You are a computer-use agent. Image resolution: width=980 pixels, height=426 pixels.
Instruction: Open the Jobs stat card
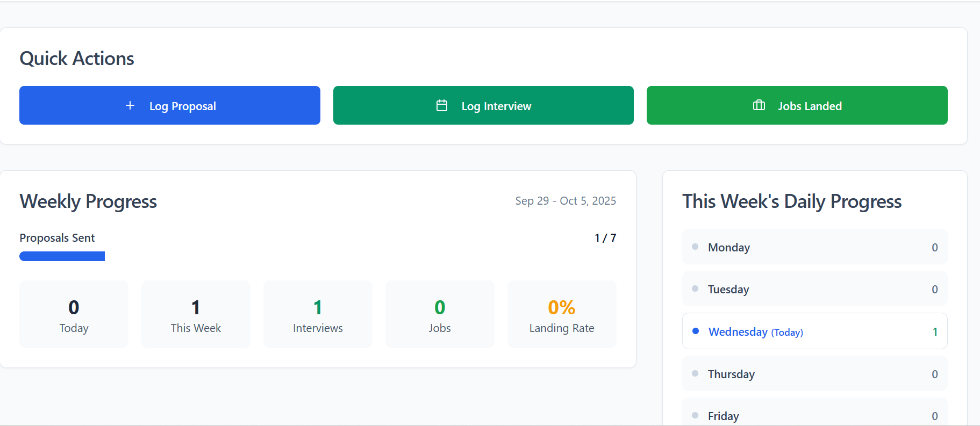pyautogui.click(x=440, y=314)
